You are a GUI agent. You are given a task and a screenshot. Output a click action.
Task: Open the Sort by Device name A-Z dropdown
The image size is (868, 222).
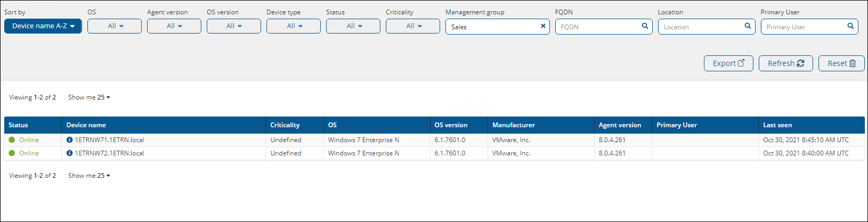coord(43,26)
